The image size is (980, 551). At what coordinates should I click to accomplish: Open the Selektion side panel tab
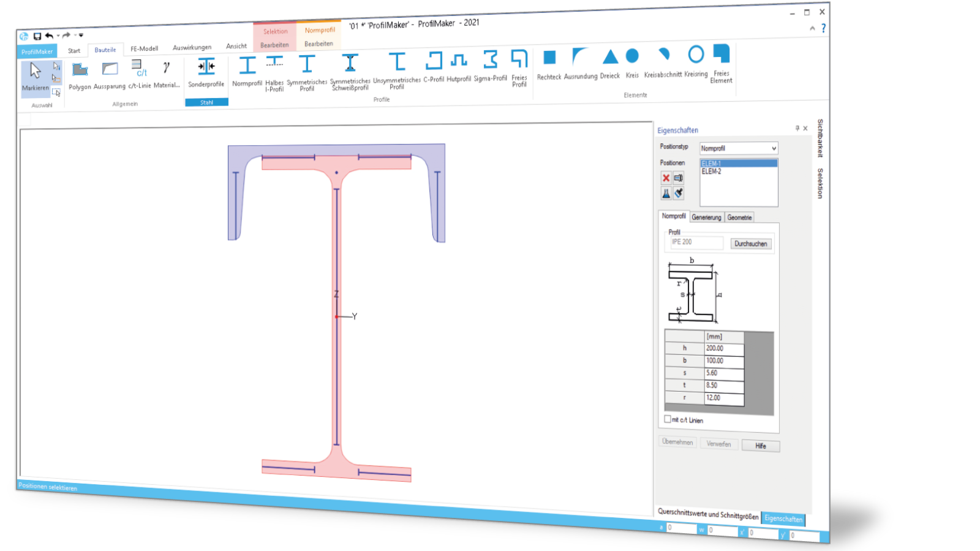[x=820, y=183]
